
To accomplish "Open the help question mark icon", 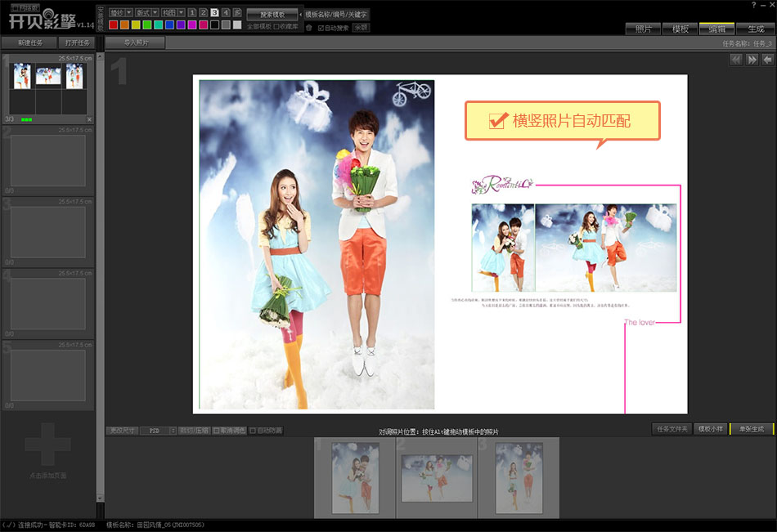I will click(x=753, y=5).
